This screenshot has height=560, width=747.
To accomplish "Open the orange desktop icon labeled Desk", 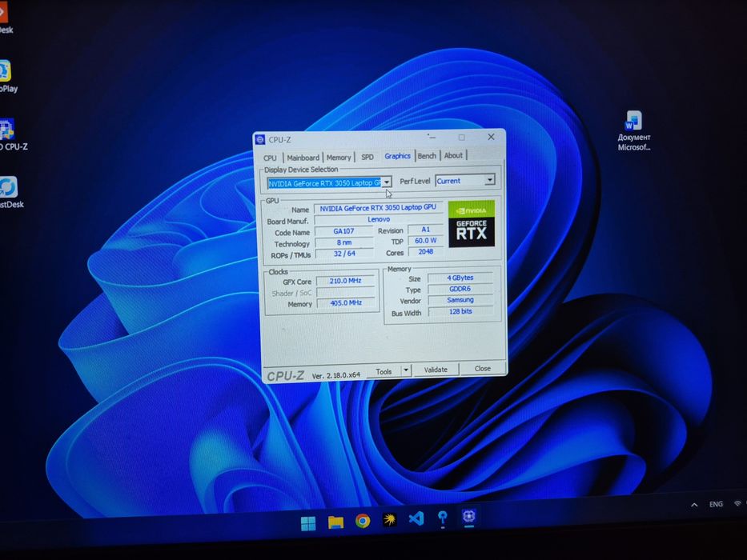I will tap(6, 19).
